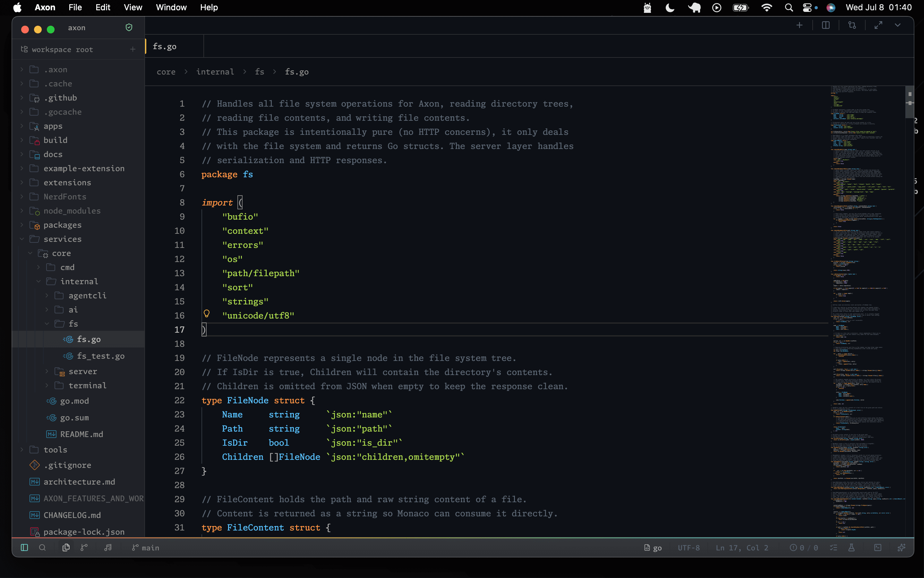Open go.mod in the file tree
Screen dimensions: 924x578
[79, 401]
